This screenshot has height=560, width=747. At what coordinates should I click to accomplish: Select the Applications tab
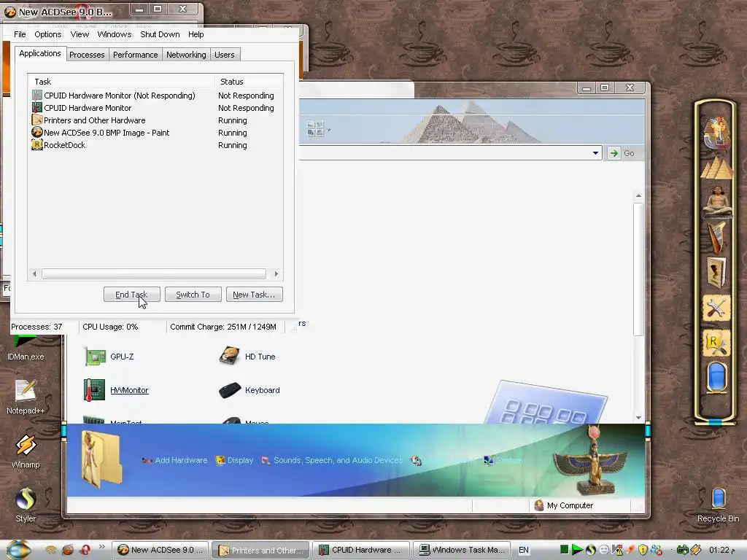[40, 53]
